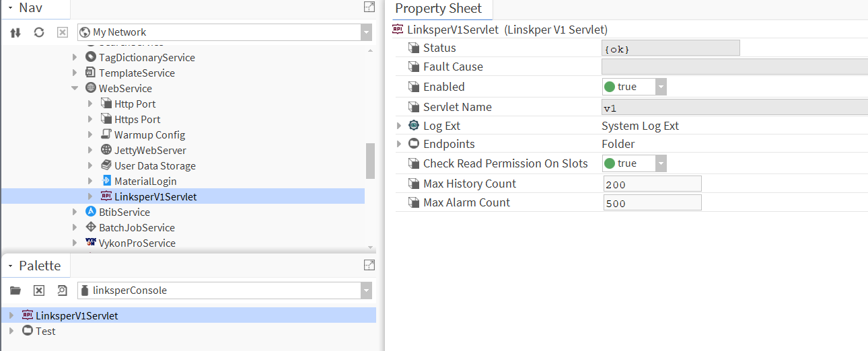Click the Nav sync tree arrows icon
Image resolution: width=868 pixels, height=351 pixels.
click(15, 32)
